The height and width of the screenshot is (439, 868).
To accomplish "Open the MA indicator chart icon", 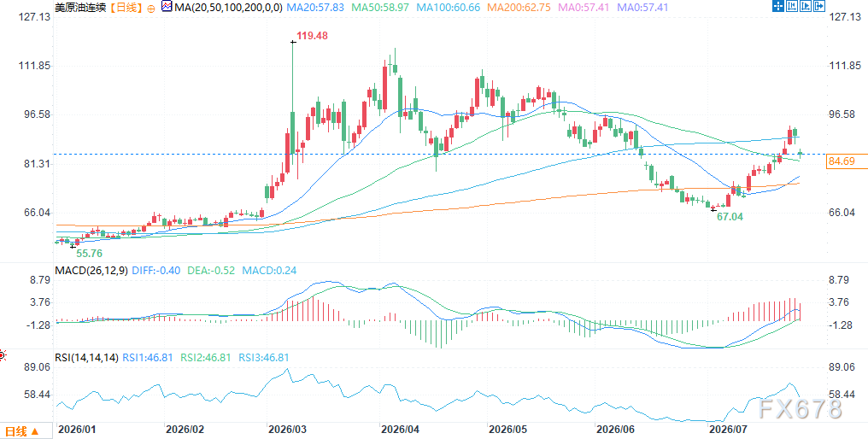I will point(167,7).
